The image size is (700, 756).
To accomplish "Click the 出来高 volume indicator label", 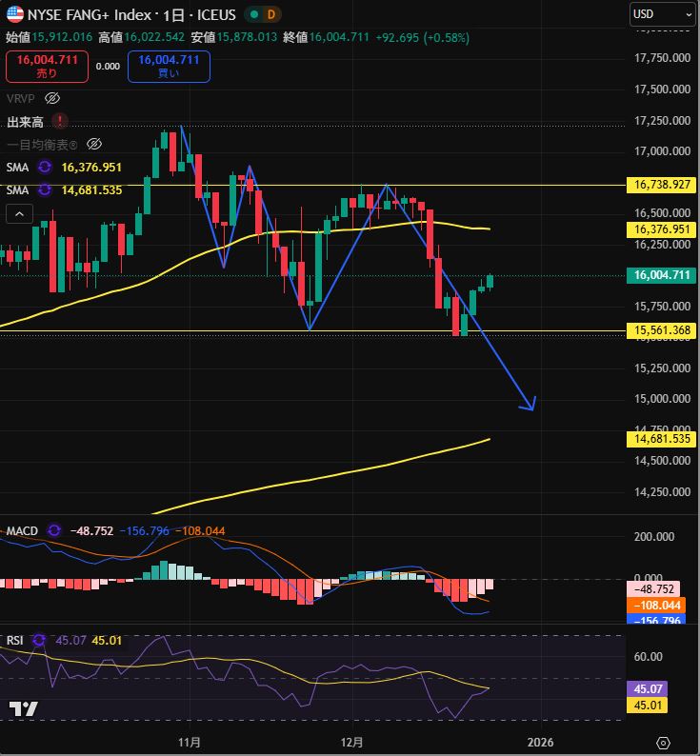I will click(26, 122).
